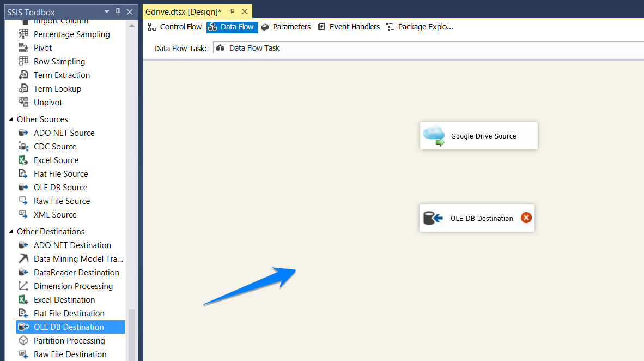Pick Raw File Destination entry

click(71, 354)
